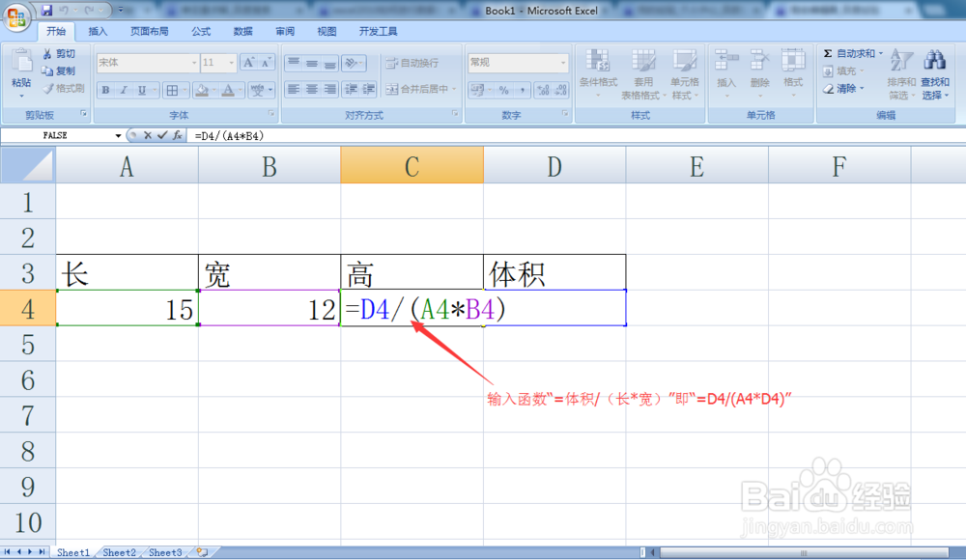Viewport: 966px width, 560px height.
Task: Click AutoSum 自动求和
Action: pos(853,54)
